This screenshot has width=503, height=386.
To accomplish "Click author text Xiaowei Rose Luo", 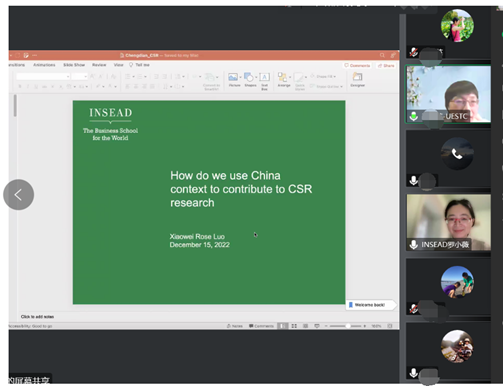I will (197, 236).
